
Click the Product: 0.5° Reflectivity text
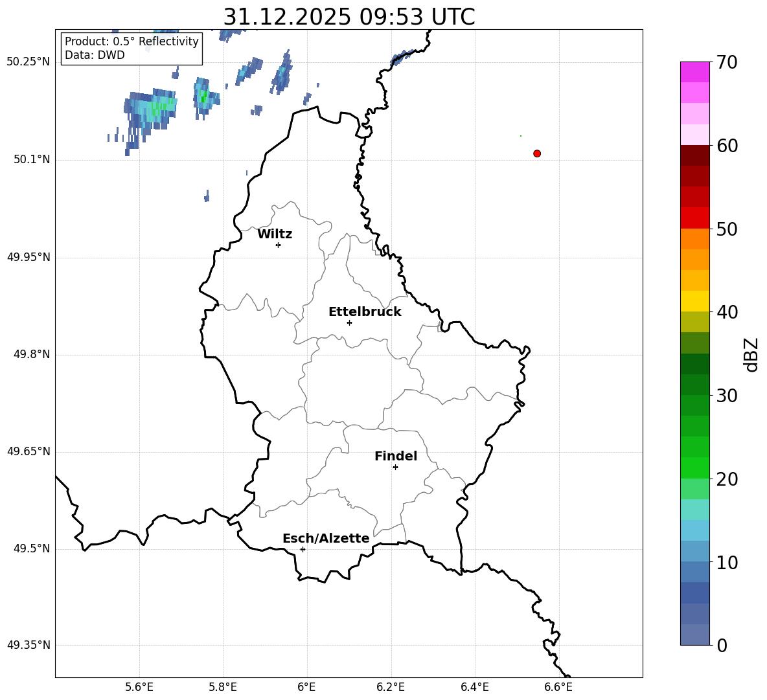tap(132, 41)
